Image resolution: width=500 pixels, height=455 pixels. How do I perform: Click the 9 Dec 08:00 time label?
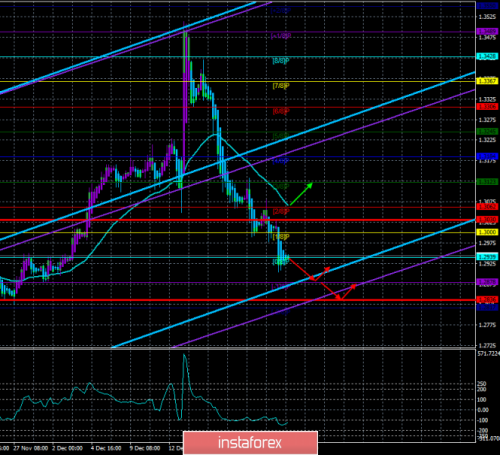(x=145, y=448)
